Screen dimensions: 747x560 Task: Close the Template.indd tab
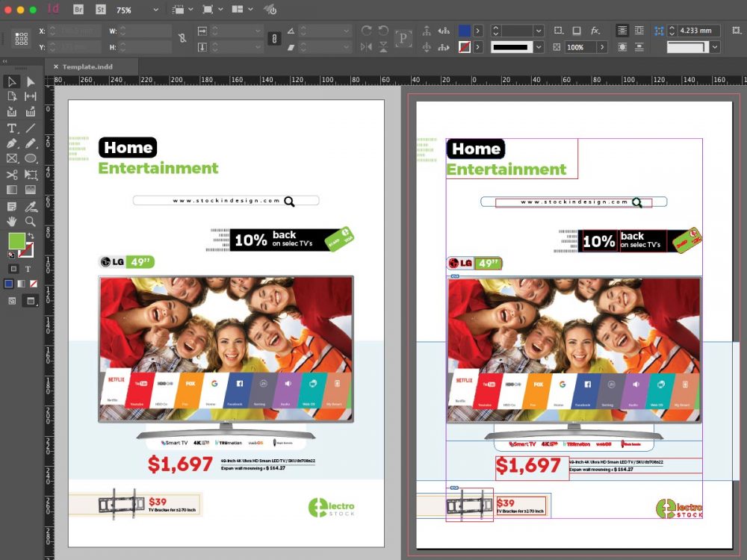(56, 66)
